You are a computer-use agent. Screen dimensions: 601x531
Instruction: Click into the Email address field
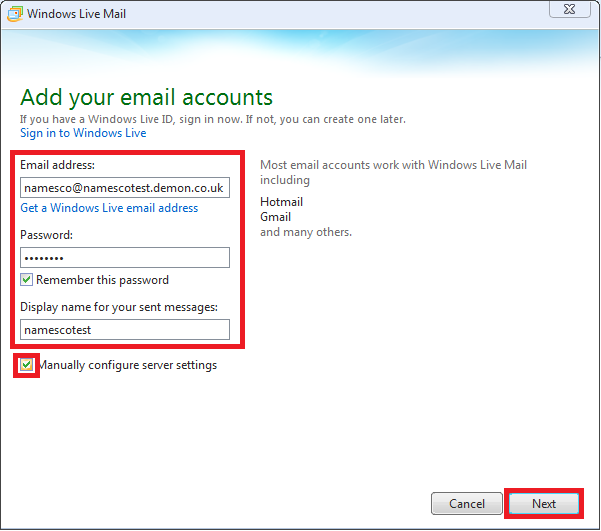click(x=125, y=187)
